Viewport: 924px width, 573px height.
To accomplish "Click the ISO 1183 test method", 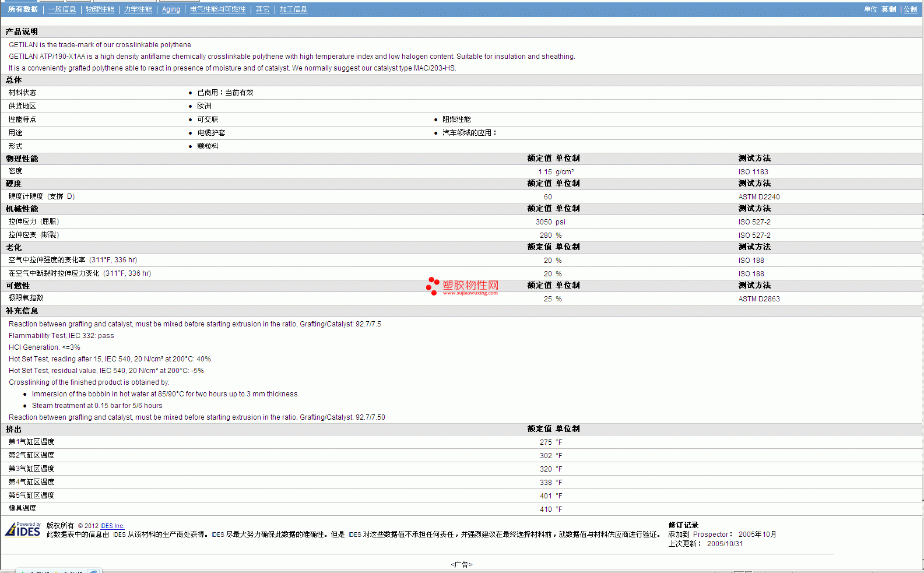I will click(x=753, y=172).
